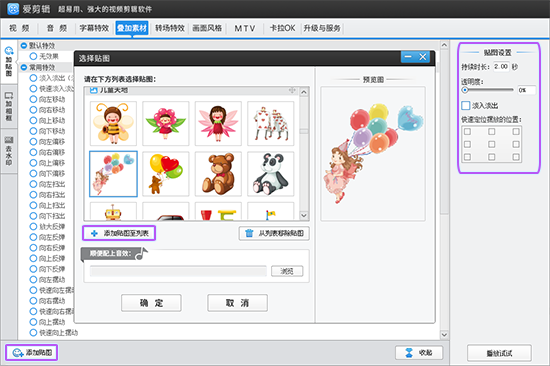Adjust the 透明度 slider handle

pyautogui.click(x=465, y=90)
